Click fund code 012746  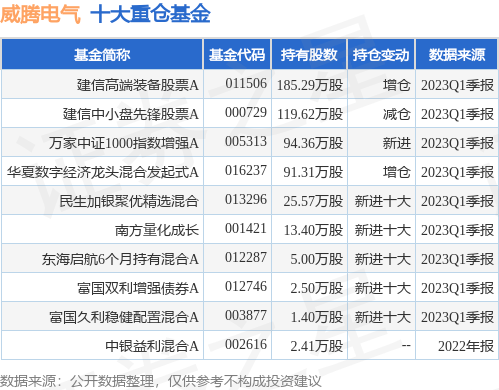(246, 286)
